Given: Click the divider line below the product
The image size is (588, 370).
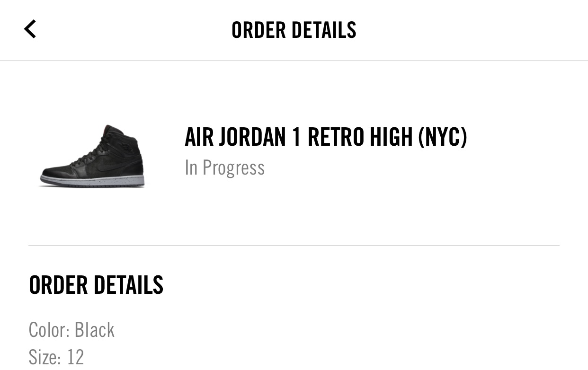Looking at the screenshot, I should tap(294, 245).
